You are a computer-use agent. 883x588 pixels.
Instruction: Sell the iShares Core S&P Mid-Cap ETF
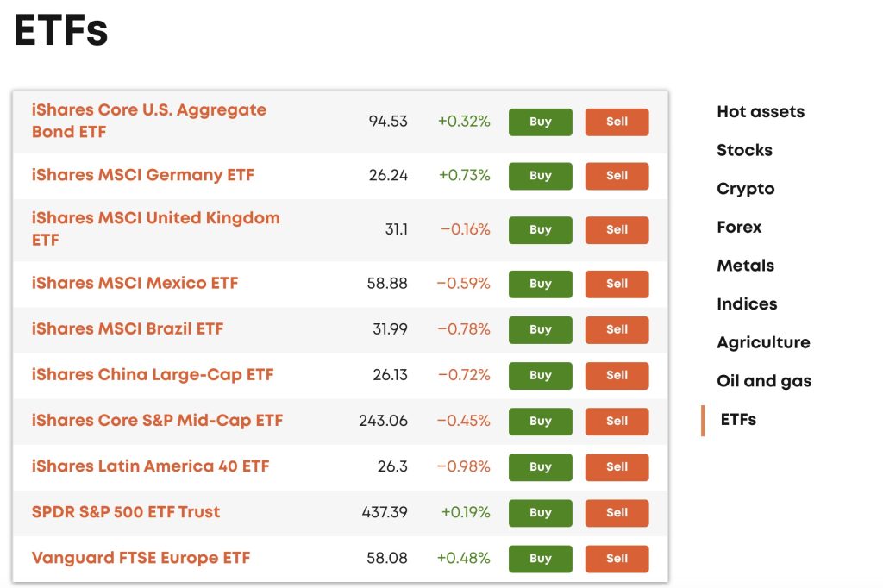[x=617, y=421]
